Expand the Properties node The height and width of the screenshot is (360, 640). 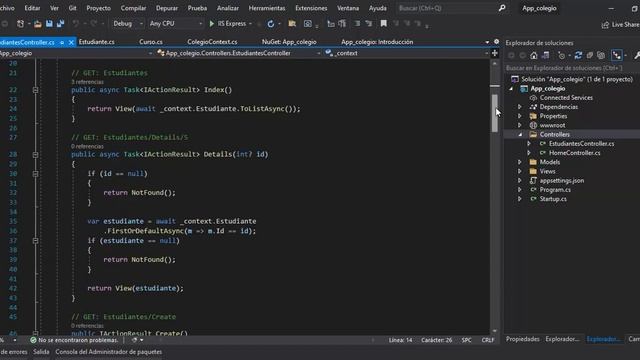[x=520, y=116]
